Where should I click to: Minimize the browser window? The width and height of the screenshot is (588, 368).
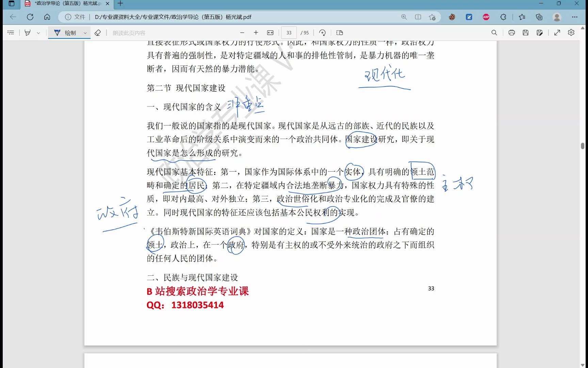click(541, 3)
